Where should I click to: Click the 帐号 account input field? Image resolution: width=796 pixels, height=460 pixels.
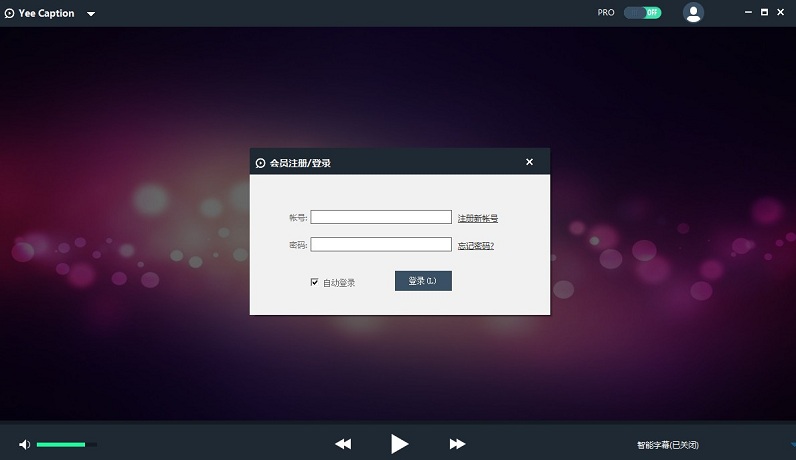[x=381, y=217]
